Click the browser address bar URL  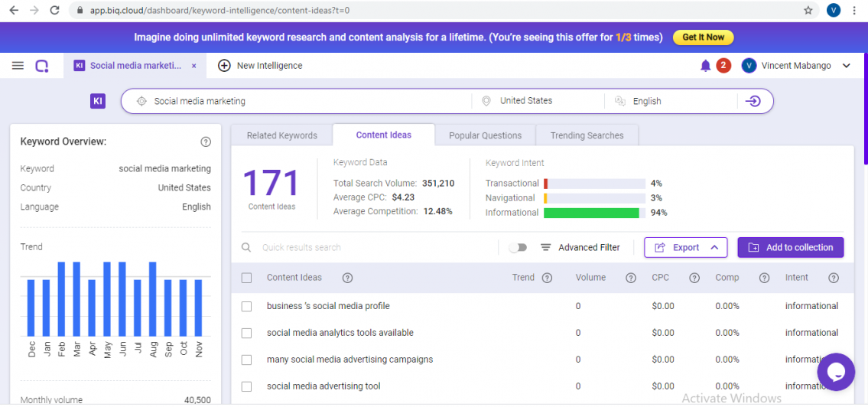point(219,10)
